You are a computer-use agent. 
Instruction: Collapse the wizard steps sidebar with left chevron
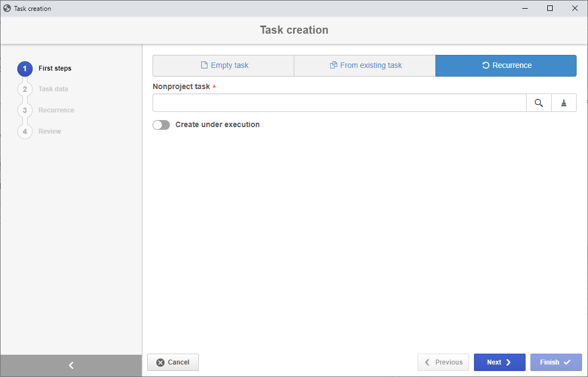(x=71, y=366)
